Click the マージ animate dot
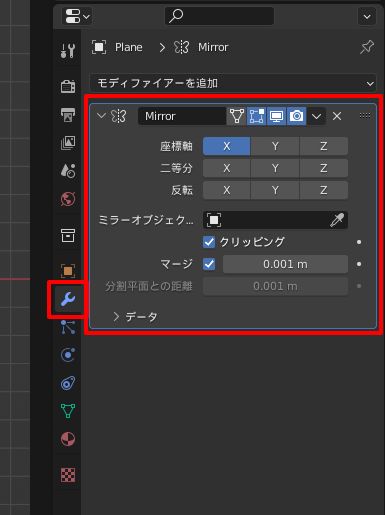This screenshot has height=515, width=385. coord(359,264)
